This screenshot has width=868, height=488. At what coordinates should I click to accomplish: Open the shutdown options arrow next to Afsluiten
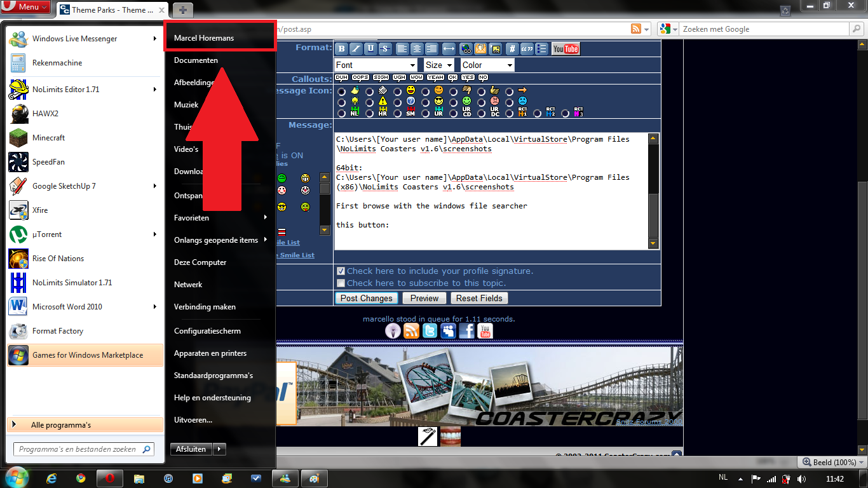tap(219, 449)
